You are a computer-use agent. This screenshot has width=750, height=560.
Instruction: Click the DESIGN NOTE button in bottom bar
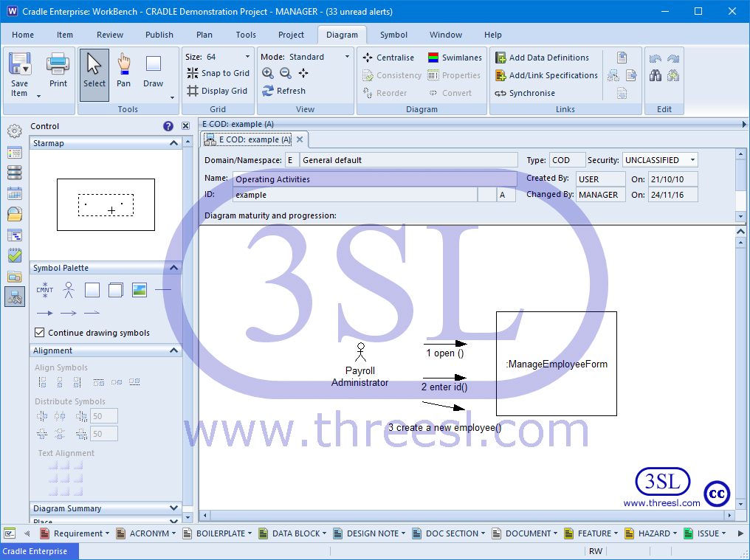pos(369,533)
